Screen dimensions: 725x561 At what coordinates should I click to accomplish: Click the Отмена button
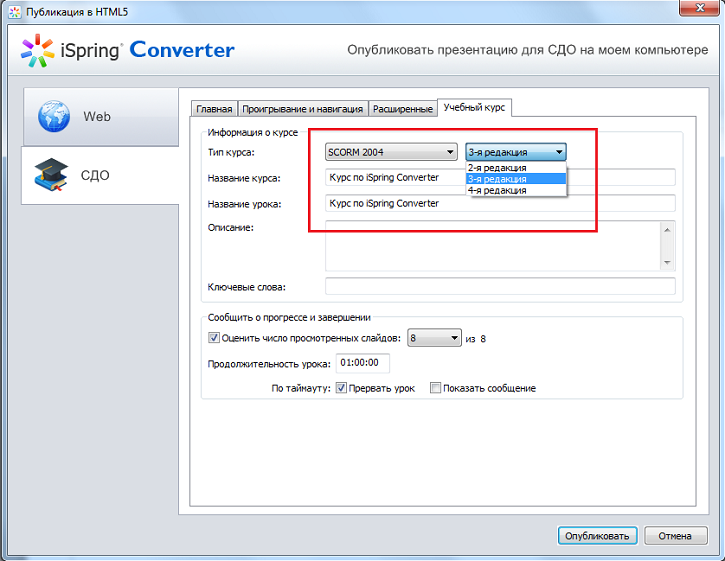click(675, 536)
